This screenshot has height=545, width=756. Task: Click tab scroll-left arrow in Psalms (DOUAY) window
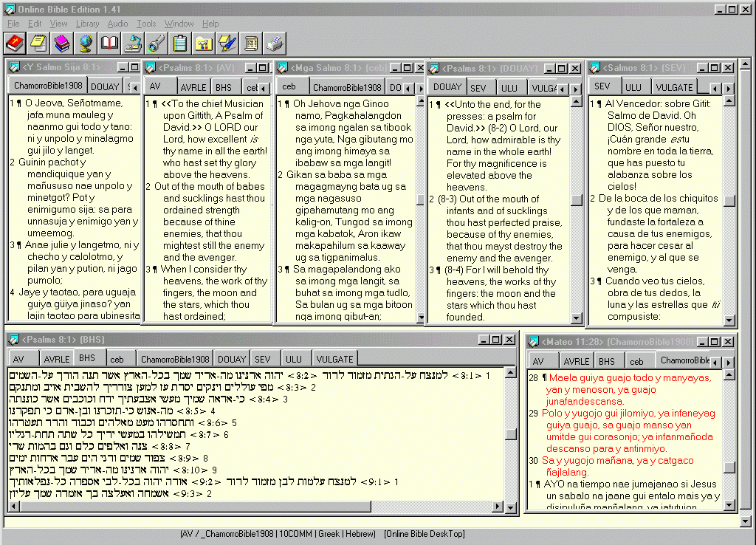[562, 89]
